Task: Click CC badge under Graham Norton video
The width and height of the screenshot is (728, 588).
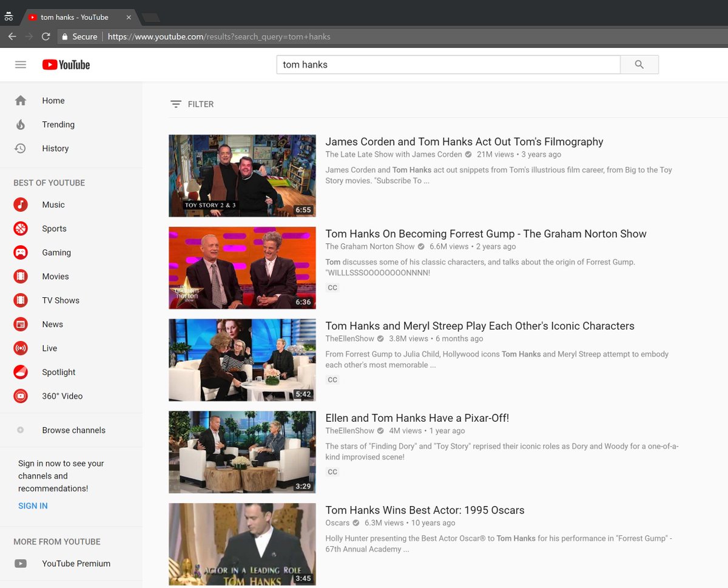Action: click(x=332, y=288)
